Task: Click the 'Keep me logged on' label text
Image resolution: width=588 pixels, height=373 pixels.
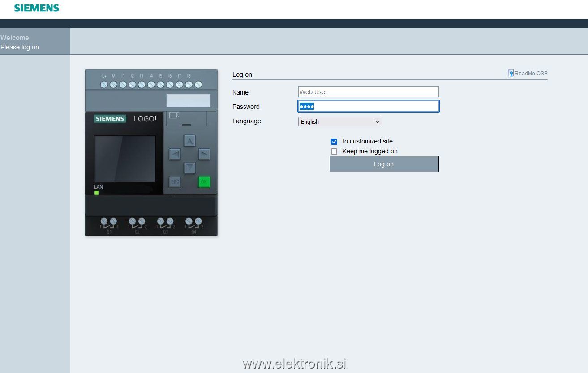Action: coord(370,151)
